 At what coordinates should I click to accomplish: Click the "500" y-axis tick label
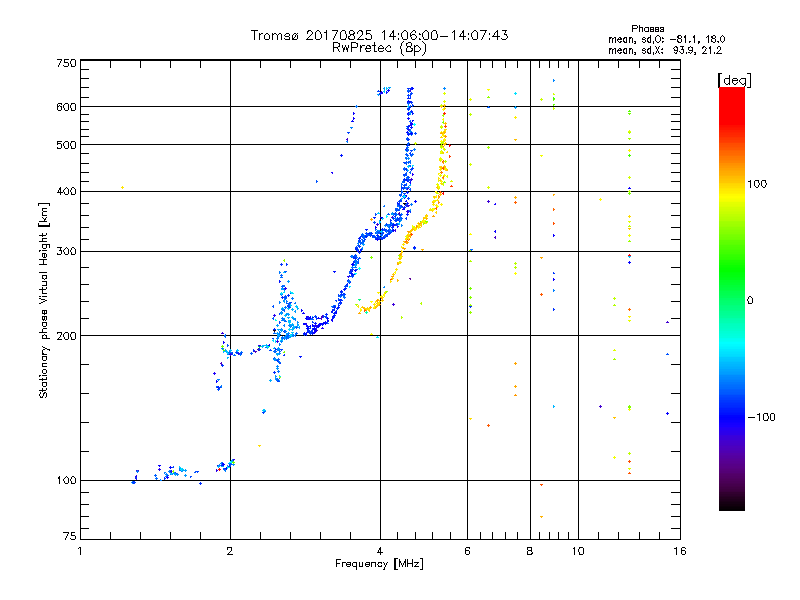66,145
